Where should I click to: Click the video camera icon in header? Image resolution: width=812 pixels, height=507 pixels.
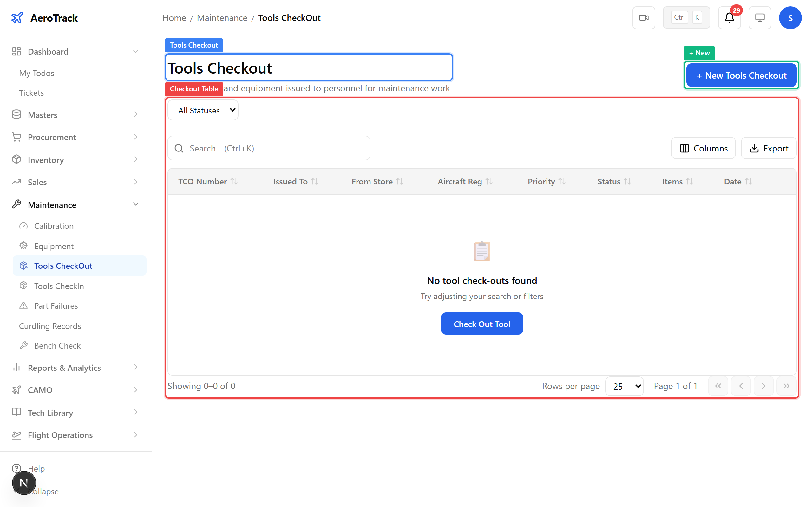click(644, 18)
